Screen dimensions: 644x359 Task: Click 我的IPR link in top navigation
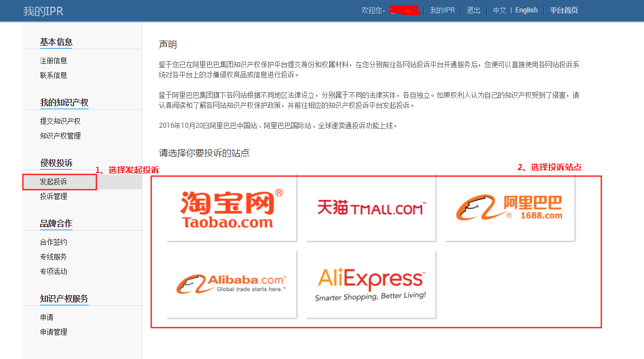[442, 10]
